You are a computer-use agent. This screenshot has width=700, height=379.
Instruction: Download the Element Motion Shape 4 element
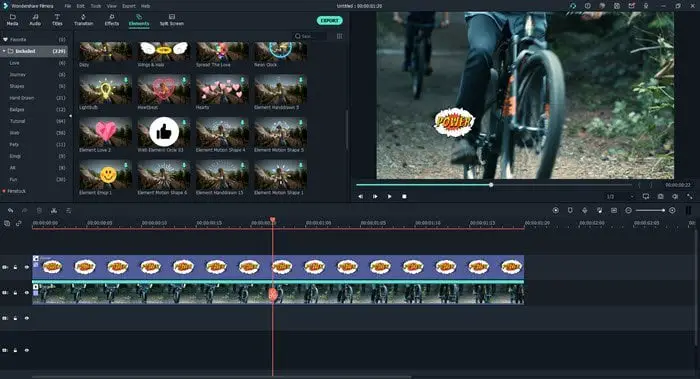(x=242, y=123)
